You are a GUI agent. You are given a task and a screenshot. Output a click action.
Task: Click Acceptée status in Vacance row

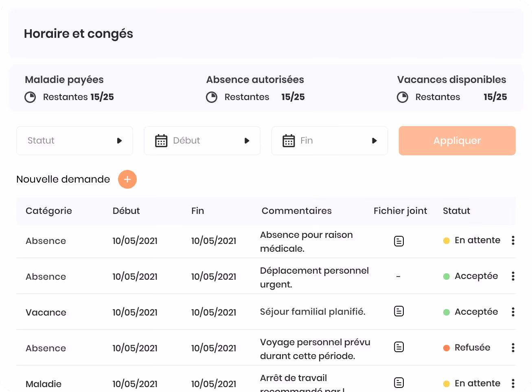[476, 312]
